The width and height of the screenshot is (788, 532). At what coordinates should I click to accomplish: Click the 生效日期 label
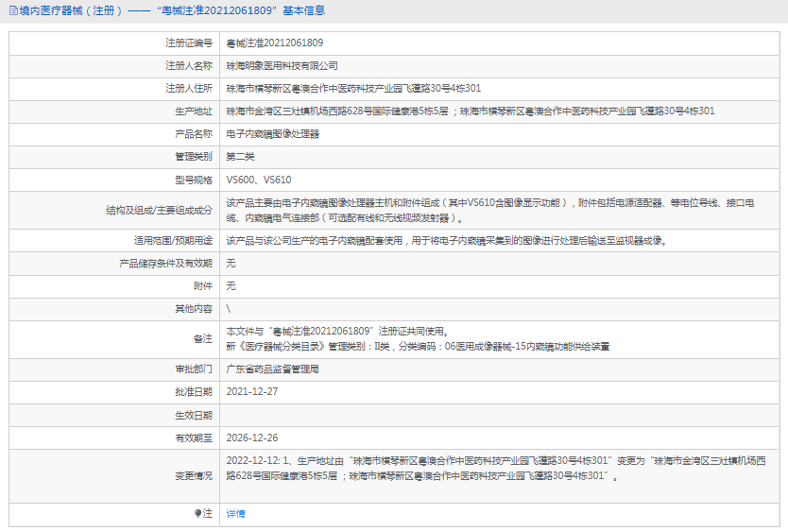(x=194, y=416)
